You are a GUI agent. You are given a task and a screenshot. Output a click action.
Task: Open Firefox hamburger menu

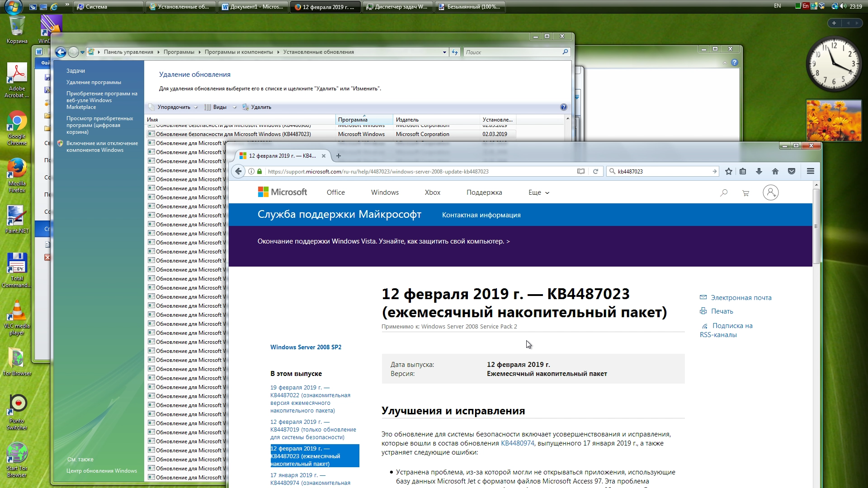click(x=811, y=171)
